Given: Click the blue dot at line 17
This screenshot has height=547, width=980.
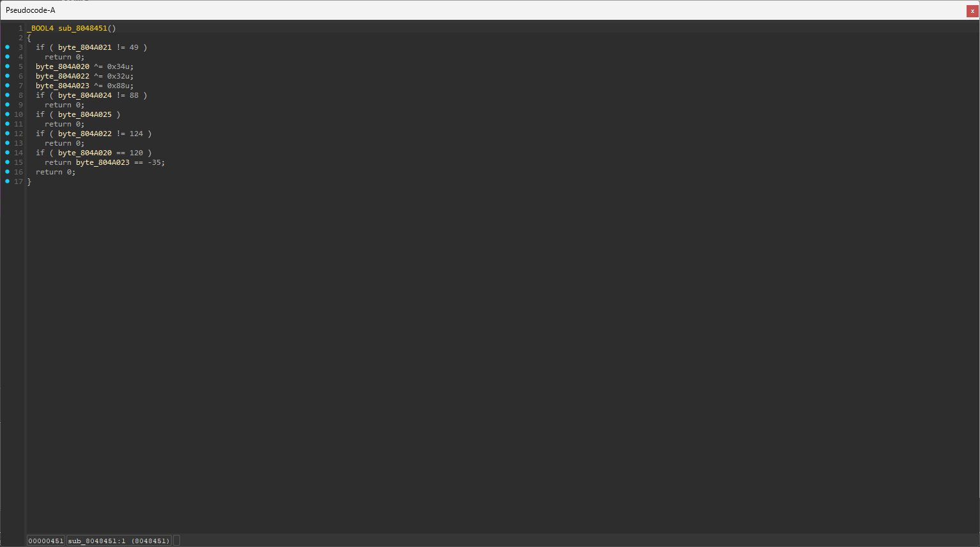Looking at the screenshot, I should click(8, 181).
